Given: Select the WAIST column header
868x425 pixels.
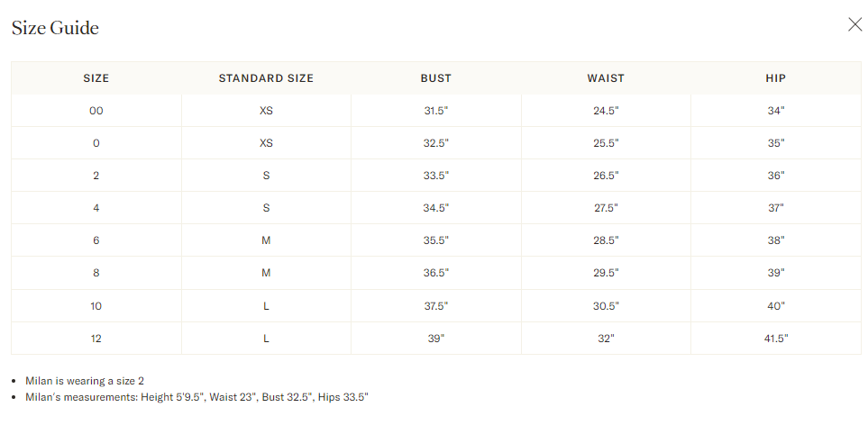Looking at the screenshot, I should tap(606, 78).
